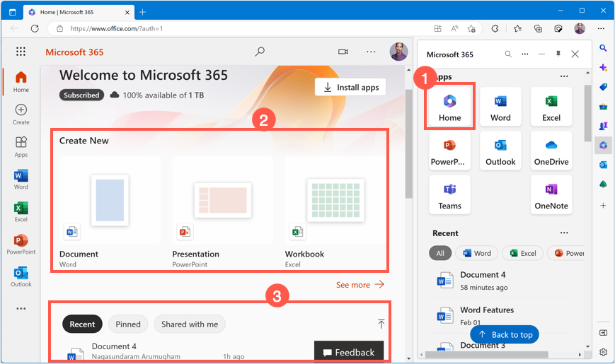
Task: Click search icon in Microsoft 365 sidebar pane
Action: pyautogui.click(x=508, y=54)
